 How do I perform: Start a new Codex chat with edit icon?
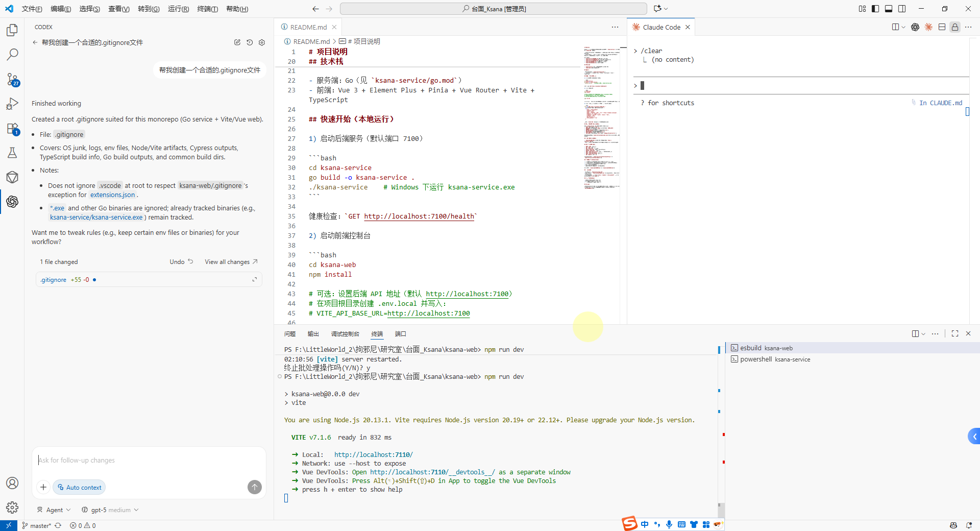[237, 42]
